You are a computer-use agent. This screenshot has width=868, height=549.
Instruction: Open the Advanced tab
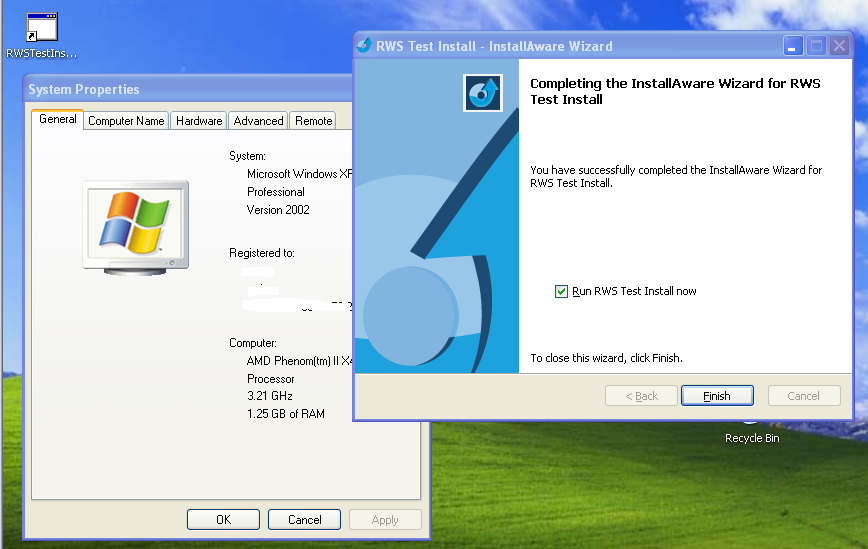(x=258, y=121)
